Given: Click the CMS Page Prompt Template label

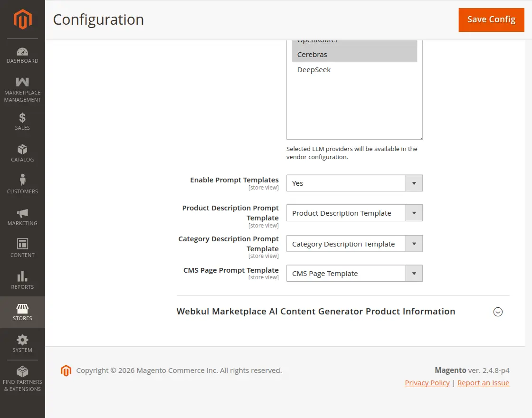Looking at the screenshot, I should click(x=231, y=270).
